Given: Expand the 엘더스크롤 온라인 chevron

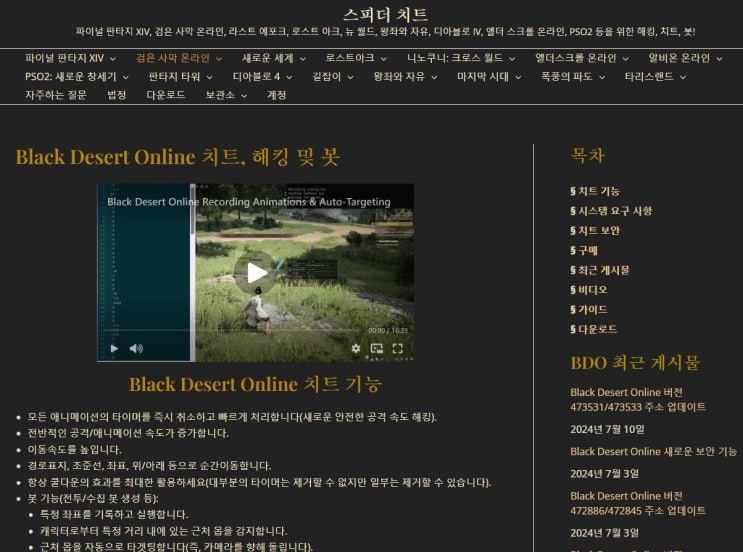Looking at the screenshot, I should (625, 59).
